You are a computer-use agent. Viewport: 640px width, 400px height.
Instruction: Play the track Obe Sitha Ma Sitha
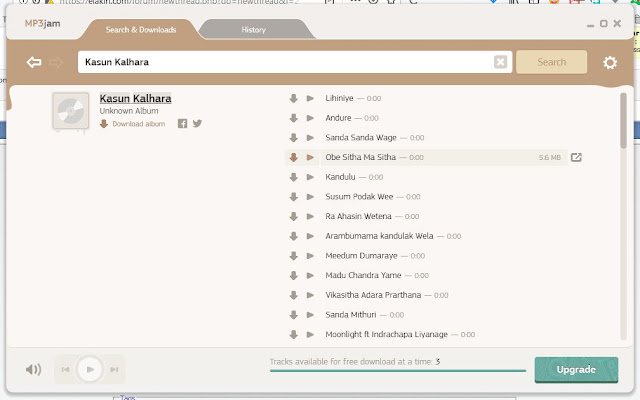(x=310, y=157)
